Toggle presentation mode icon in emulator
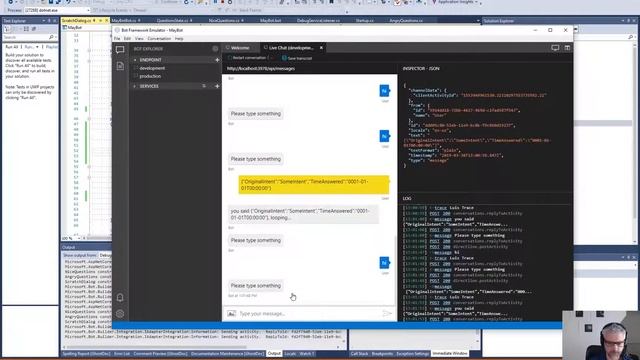 pyautogui.click(x=555, y=48)
